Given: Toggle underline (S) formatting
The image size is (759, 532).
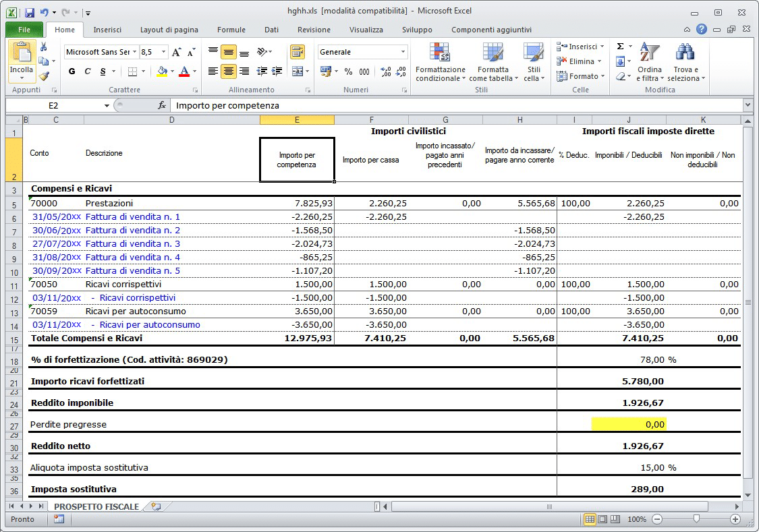Looking at the screenshot, I should coord(103,71).
